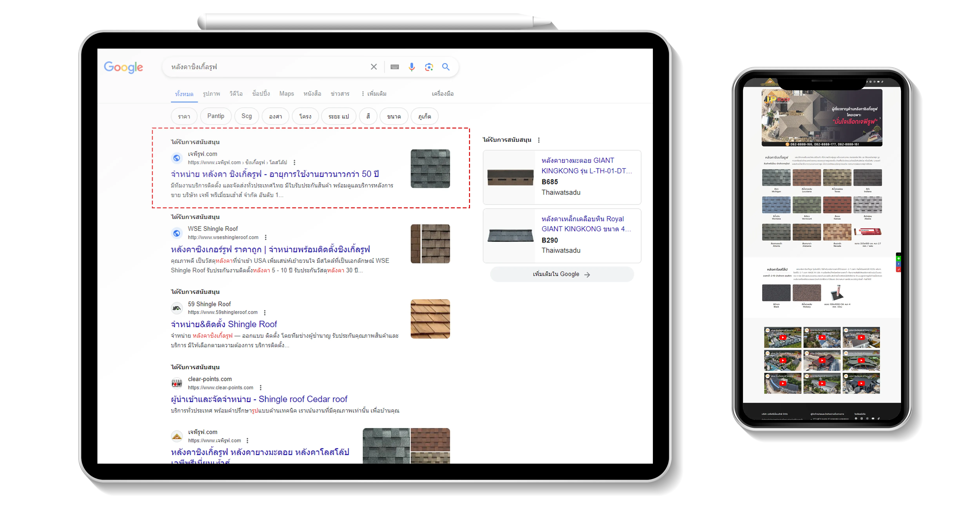Advance the phone banner with the right arrow
Screen dimensions: 980x514
pyautogui.click(x=880, y=118)
